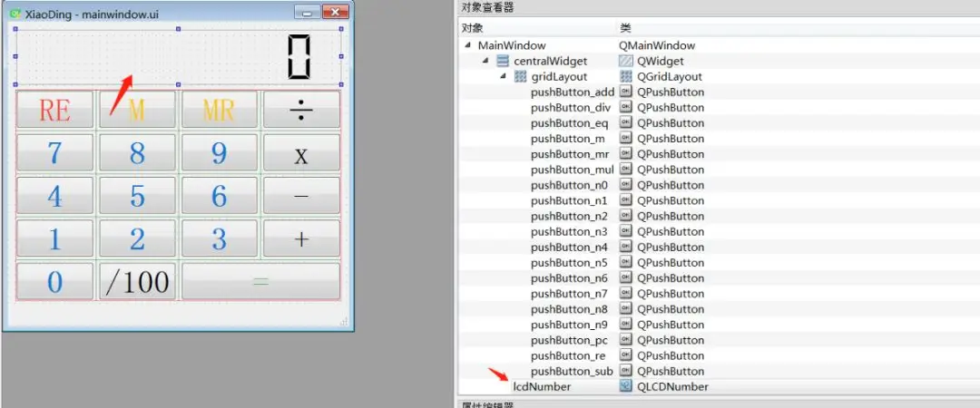The image size is (980, 408).
Task: Click the RE button in calculator form
Action: click(55, 110)
